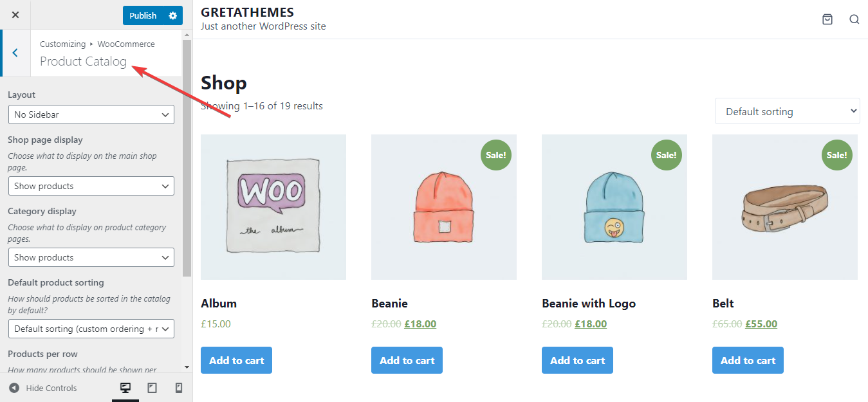The height and width of the screenshot is (402, 868).
Task: Close the Customizer with the X icon
Action: pyautogui.click(x=15, y=15)
